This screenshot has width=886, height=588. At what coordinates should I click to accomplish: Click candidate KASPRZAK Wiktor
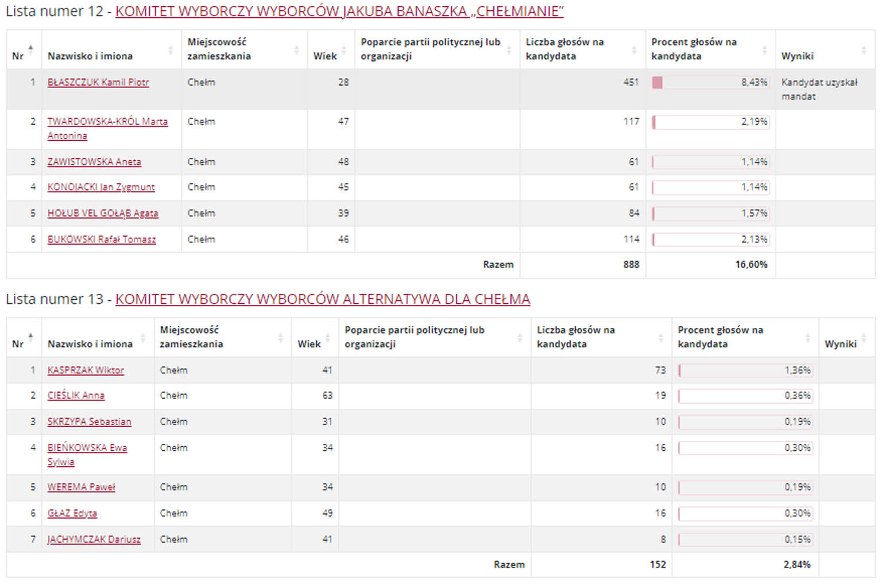point(86,370)
